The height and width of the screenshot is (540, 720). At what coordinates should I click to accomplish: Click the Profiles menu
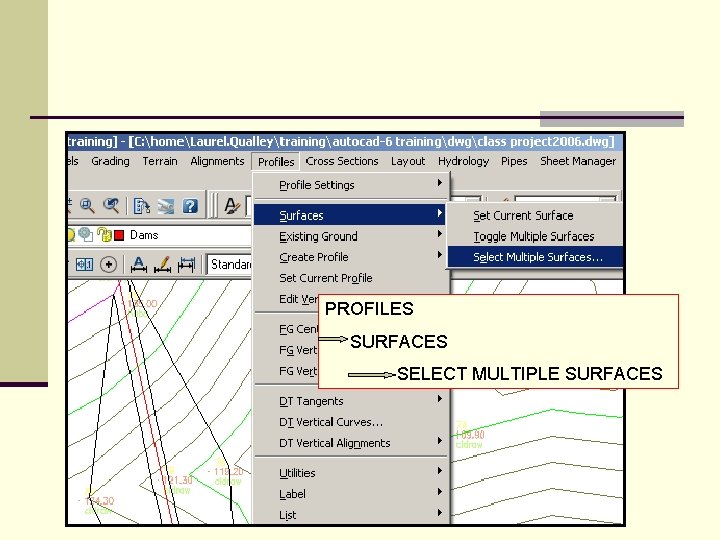tap(276, 162)
